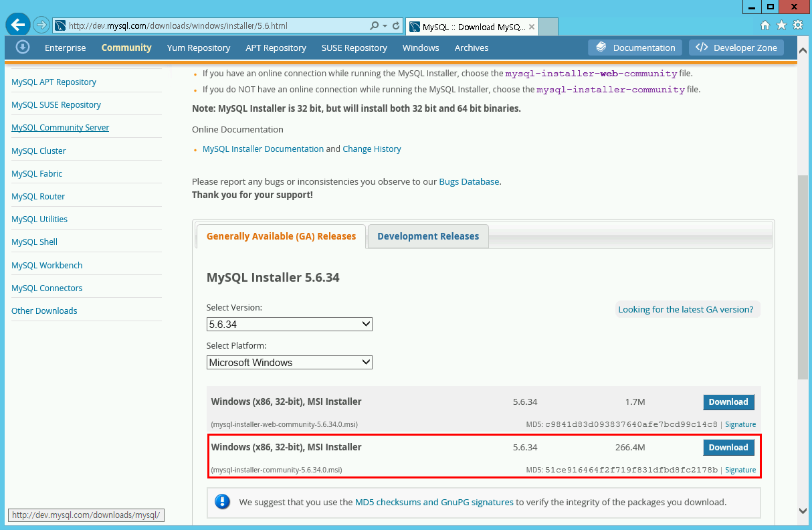Open Signature link for web-community installer
This screenshot has height=530, width=812.
(740, 424)
